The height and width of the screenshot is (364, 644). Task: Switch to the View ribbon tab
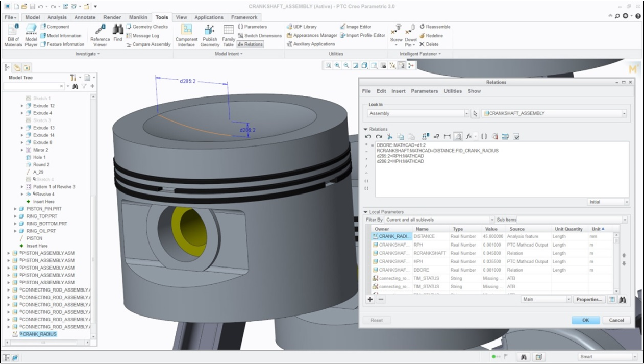click(182, 17)
